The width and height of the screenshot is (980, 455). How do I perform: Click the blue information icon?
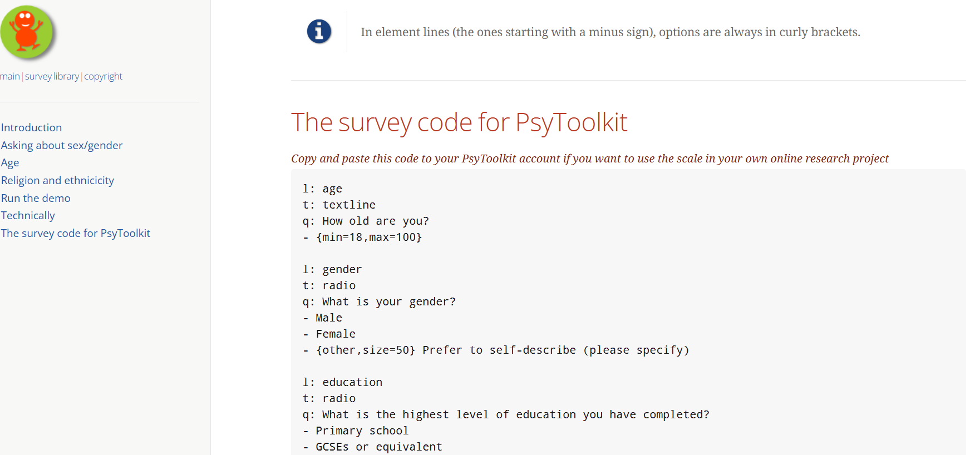319,32
